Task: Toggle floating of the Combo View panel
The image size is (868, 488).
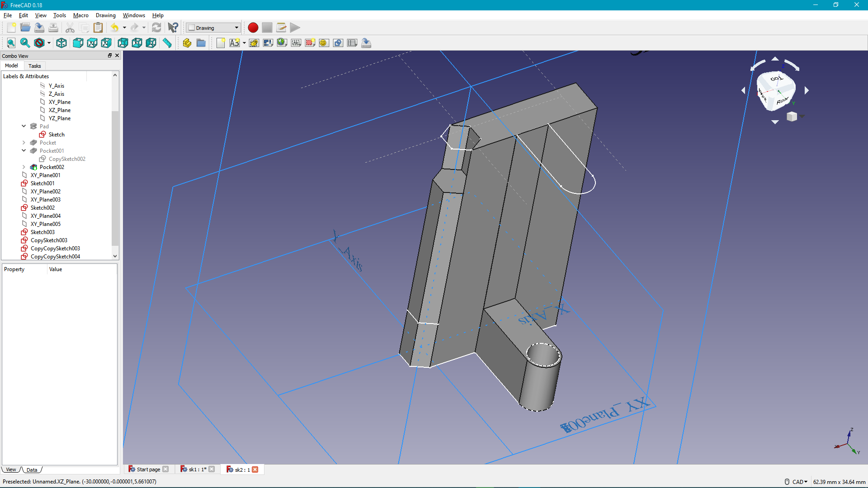Action: 110,56
